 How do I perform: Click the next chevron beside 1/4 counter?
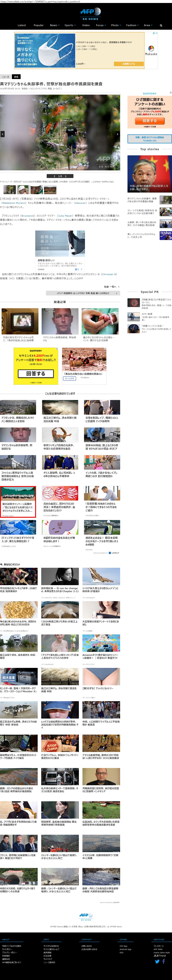[66, 176]
